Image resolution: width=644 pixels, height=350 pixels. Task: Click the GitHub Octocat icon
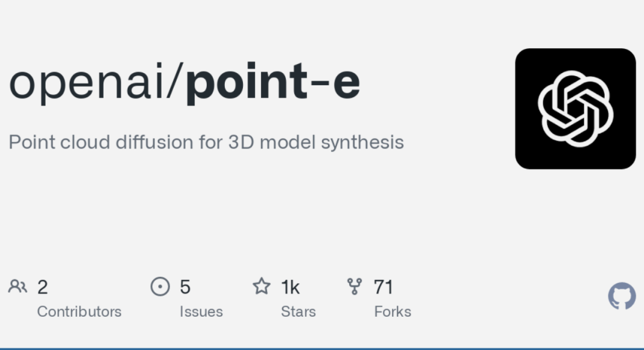622,296
